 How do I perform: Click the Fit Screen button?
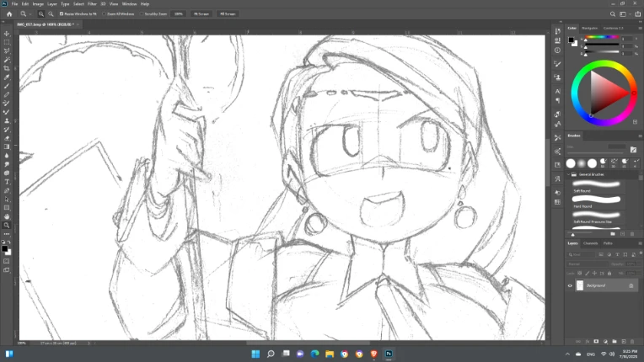(201, 14)
